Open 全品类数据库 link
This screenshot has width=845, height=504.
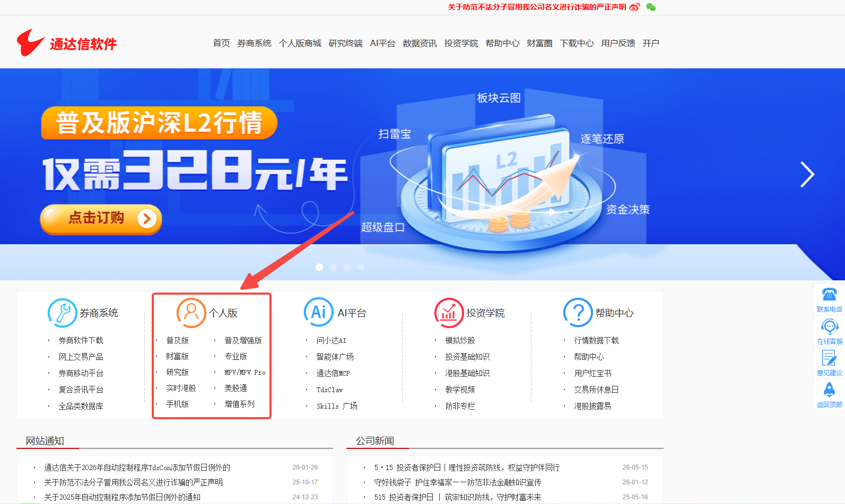[x=81, y=406]
